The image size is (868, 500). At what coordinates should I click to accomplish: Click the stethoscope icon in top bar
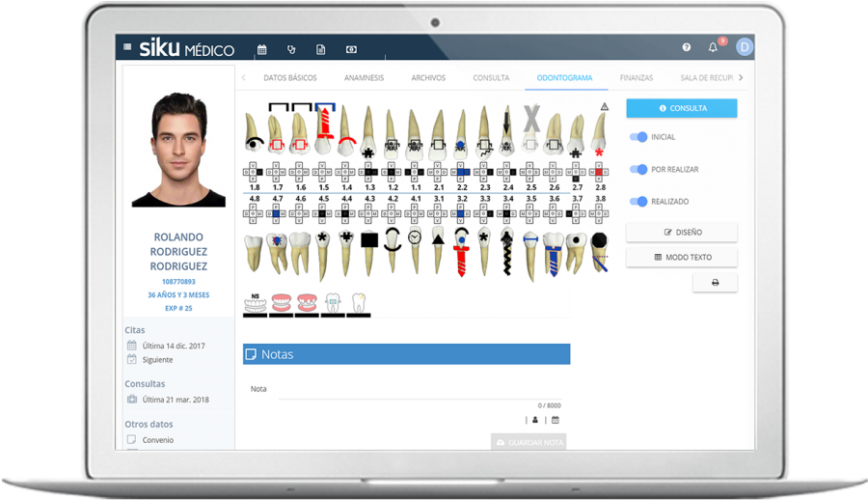tap(291, 50)
